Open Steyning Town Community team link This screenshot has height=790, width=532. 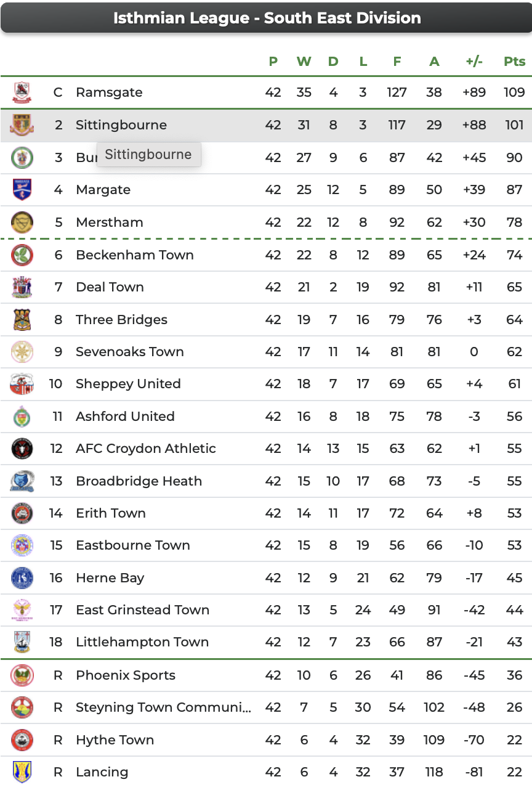[x=163, y=707]
